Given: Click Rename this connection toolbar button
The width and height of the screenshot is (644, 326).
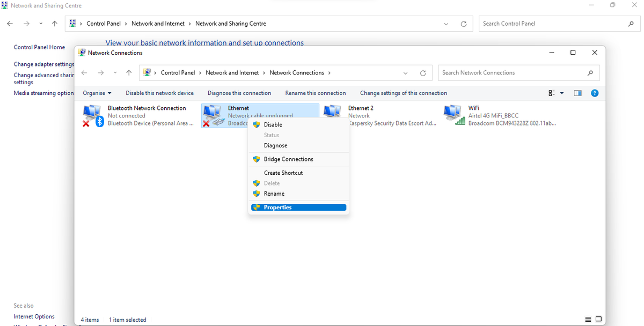Looking at the screenshot, I should pos(316,93).
